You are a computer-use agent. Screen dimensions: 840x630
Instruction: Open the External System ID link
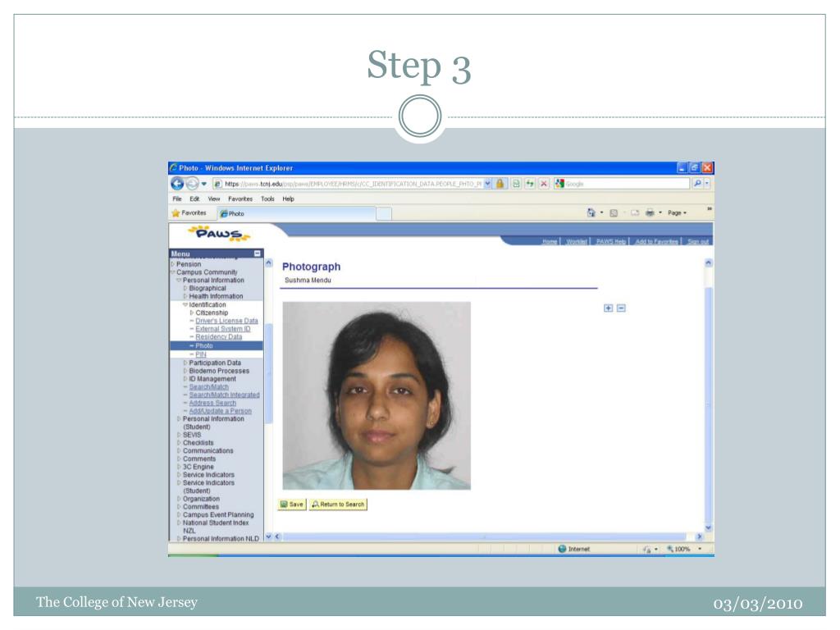click(223, 329)
